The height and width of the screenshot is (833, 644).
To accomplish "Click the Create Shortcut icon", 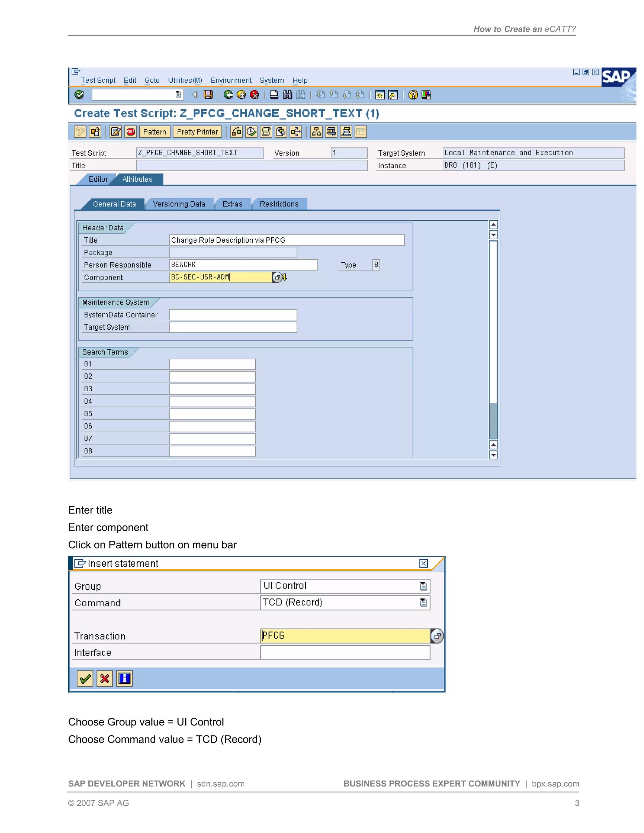I will click(x=393, y=95).
